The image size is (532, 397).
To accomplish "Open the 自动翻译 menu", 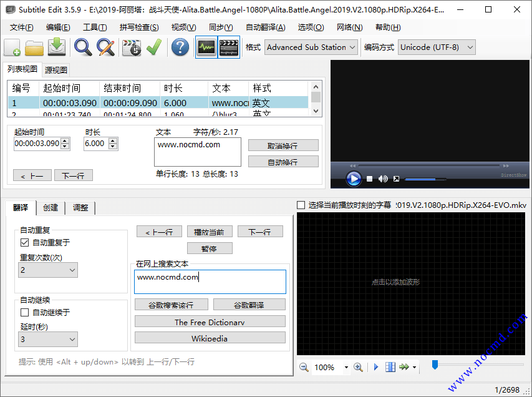I will pyautogui.click(x=264, y=27).
